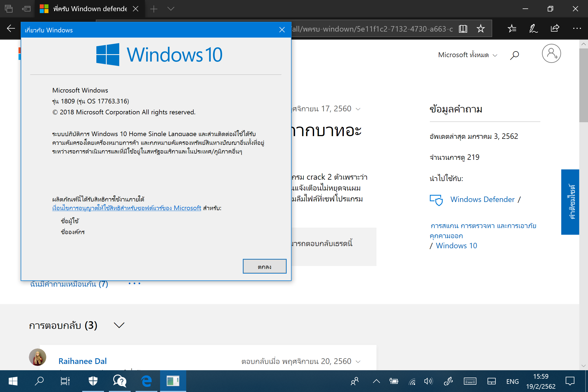
Task: Click the sign-in account avatar icon
Action: coord(551,54)
